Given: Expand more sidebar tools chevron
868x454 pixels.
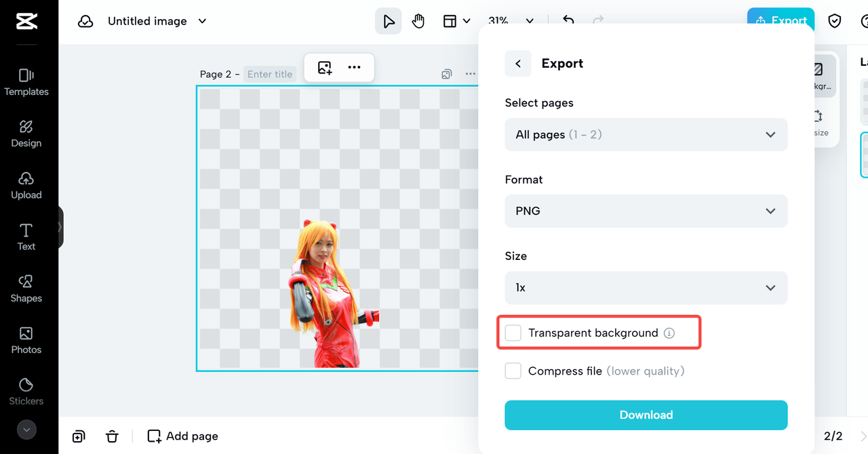Looking at the screenshot, I should 26,430.
